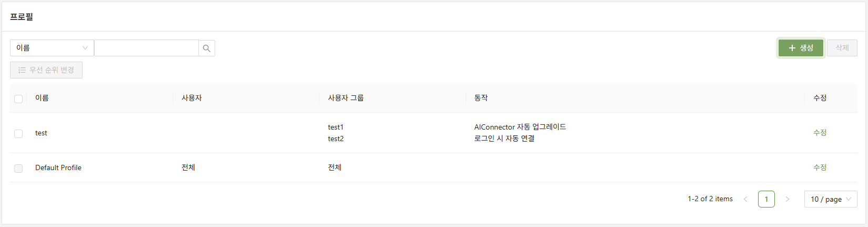Click the 사용자 column header
This screenshot has height=227, width=868.
[x=191, y=98]
